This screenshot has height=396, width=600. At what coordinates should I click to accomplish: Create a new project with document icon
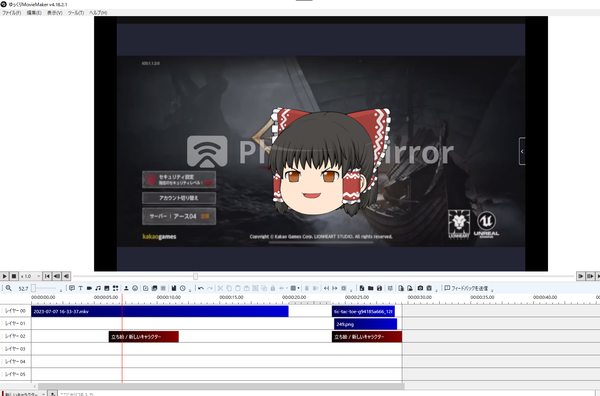pyautogui.click(x=362, y=288)
